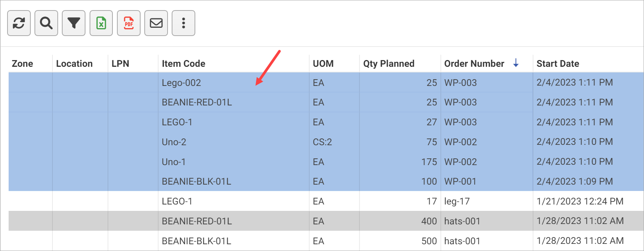
Task: Select the Uno-2 item row
Action: coord(174,142)
